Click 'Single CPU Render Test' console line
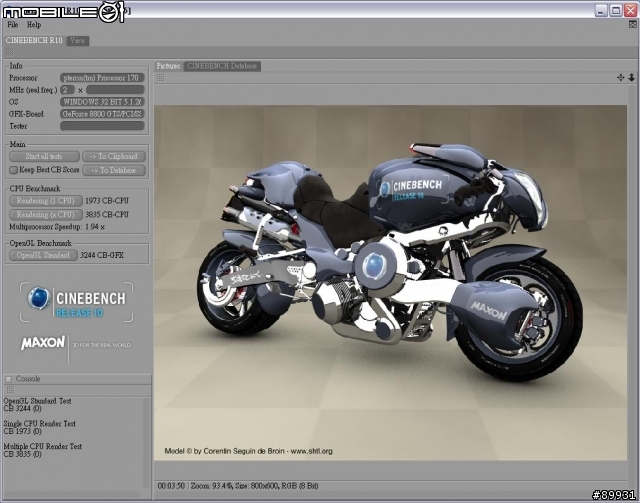Viewport: 640px width, 503px height. click(x=40, y=424)
